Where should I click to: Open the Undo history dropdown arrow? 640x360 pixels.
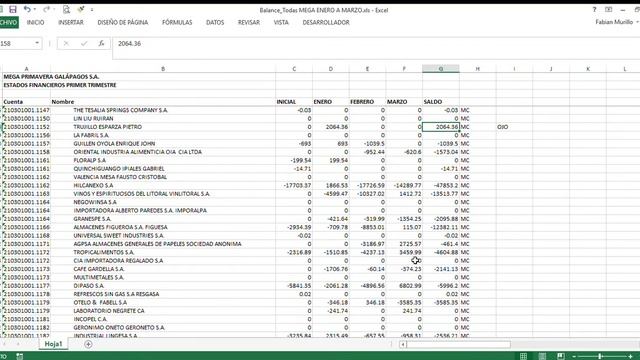pos(35,9)
